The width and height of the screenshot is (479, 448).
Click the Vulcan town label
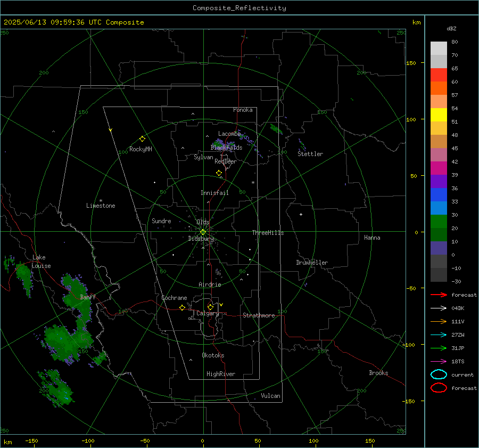coord(270,396)
